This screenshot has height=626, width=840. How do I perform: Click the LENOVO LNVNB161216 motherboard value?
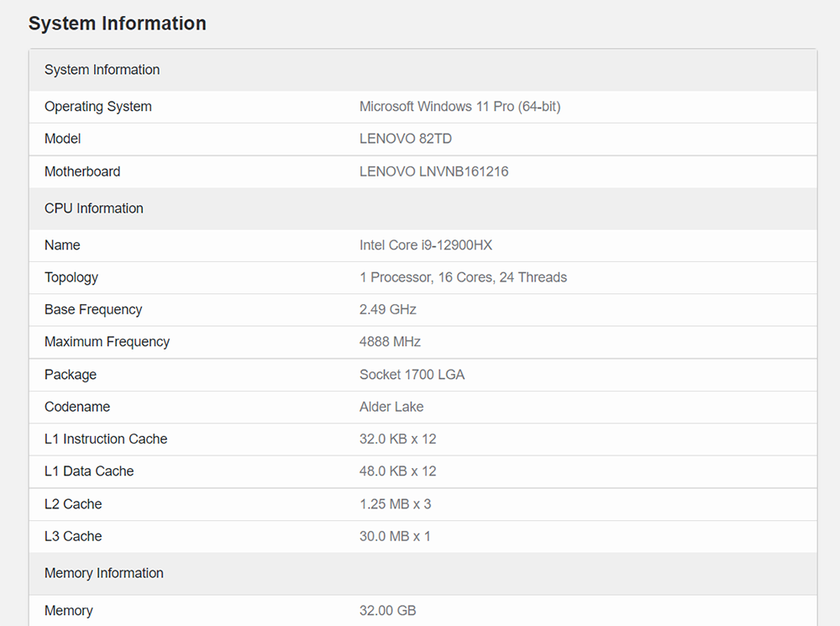(433, 171)
